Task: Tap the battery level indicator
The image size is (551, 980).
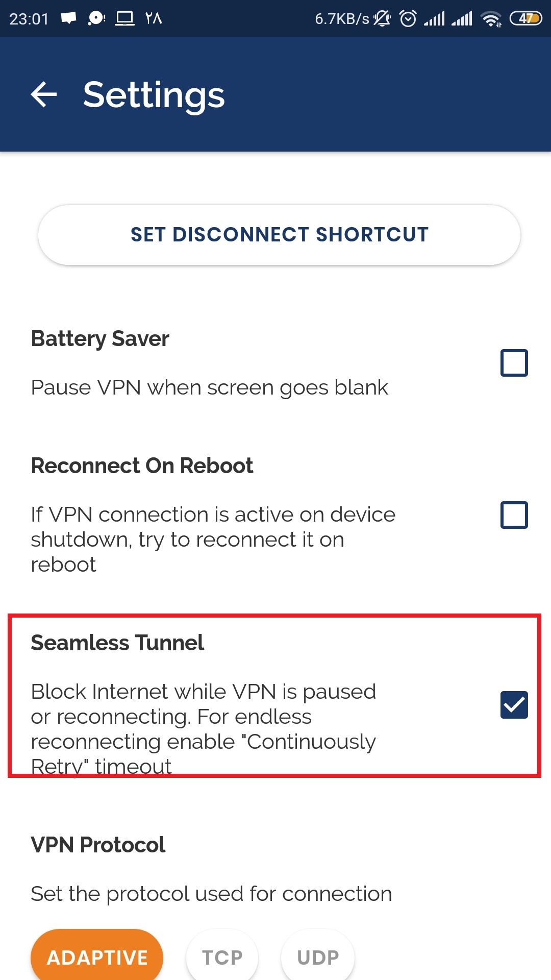Action: pos(525,19)
